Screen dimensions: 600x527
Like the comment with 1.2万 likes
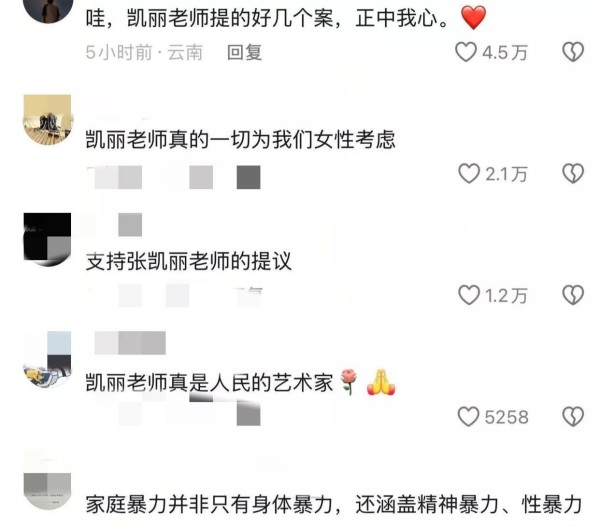click(469, 295)
